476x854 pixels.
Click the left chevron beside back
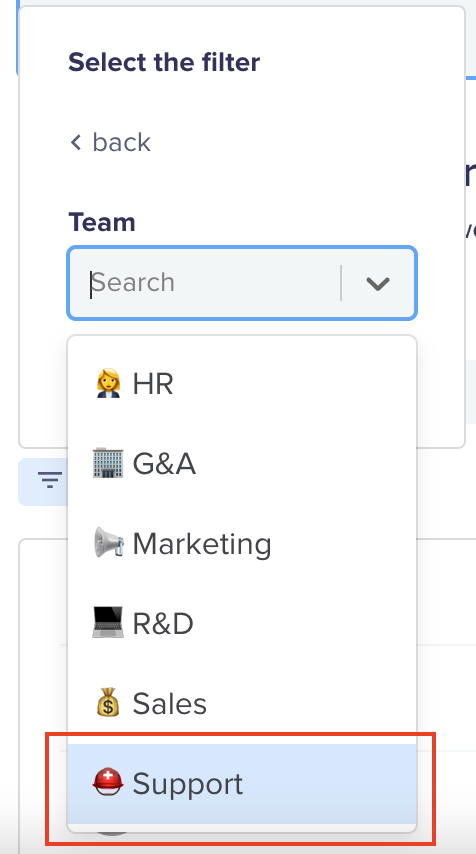point(76,143)
